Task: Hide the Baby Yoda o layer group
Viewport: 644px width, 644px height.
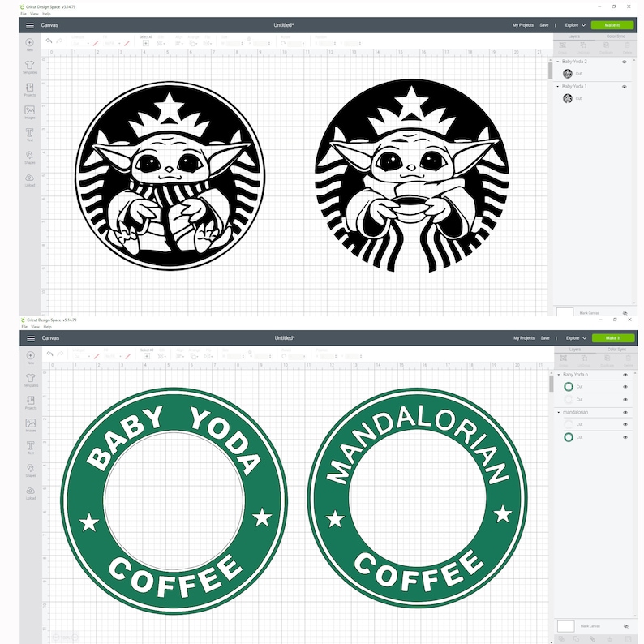Action: [625, 375]
